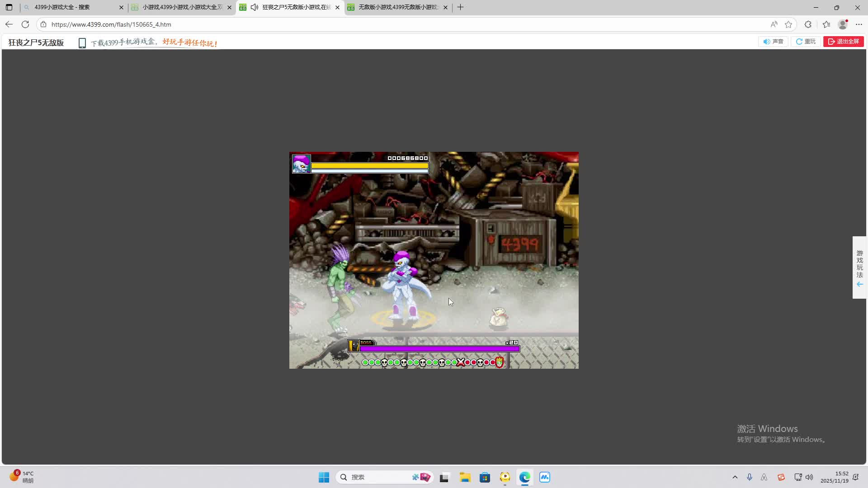Expand the 游戏玩法 side panel arrow
The image size is (868, 488).
(859, 284)
